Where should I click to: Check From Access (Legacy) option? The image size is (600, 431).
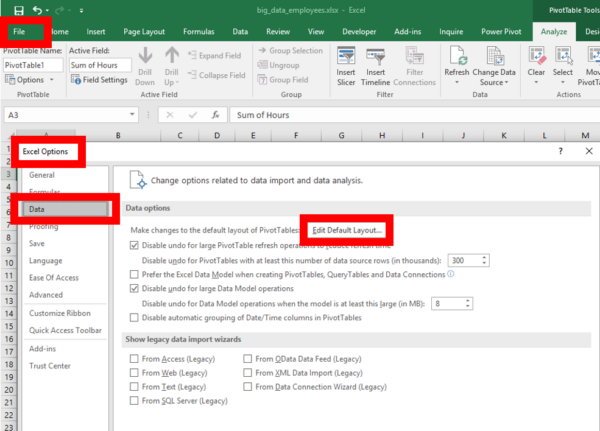click(x=134, y=359)
